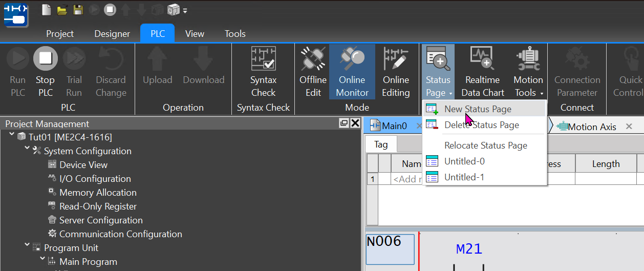
Task: Select the Motion Axis document tab
Action: point(591,127)
